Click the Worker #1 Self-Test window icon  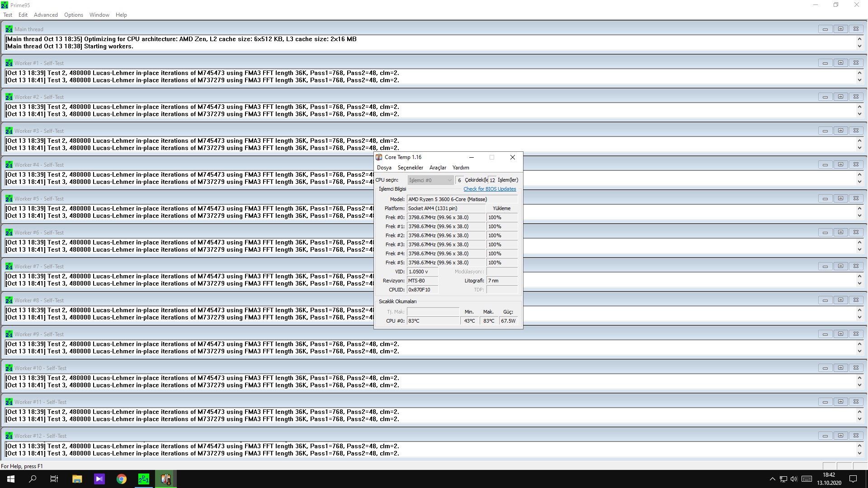[9, 63]
